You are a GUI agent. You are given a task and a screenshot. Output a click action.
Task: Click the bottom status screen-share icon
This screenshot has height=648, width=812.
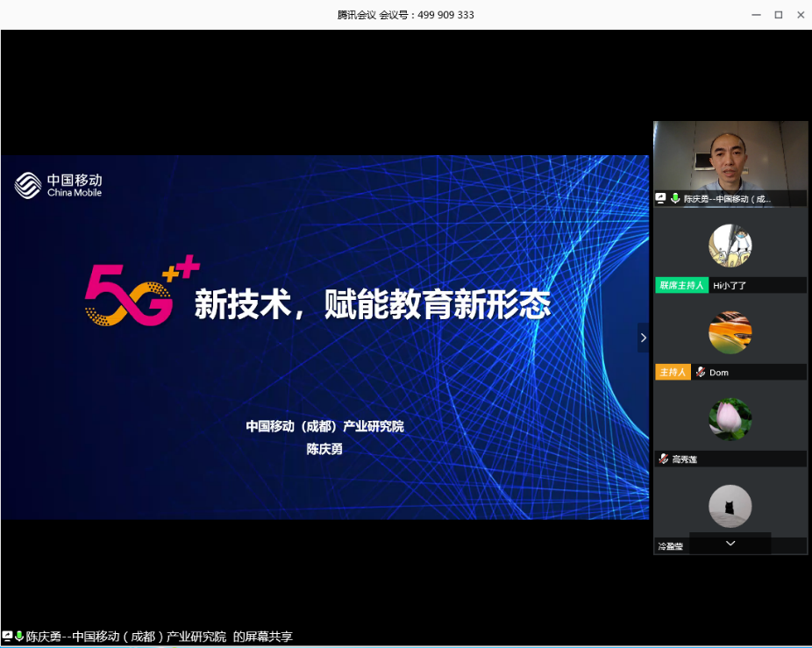point(7,636)
